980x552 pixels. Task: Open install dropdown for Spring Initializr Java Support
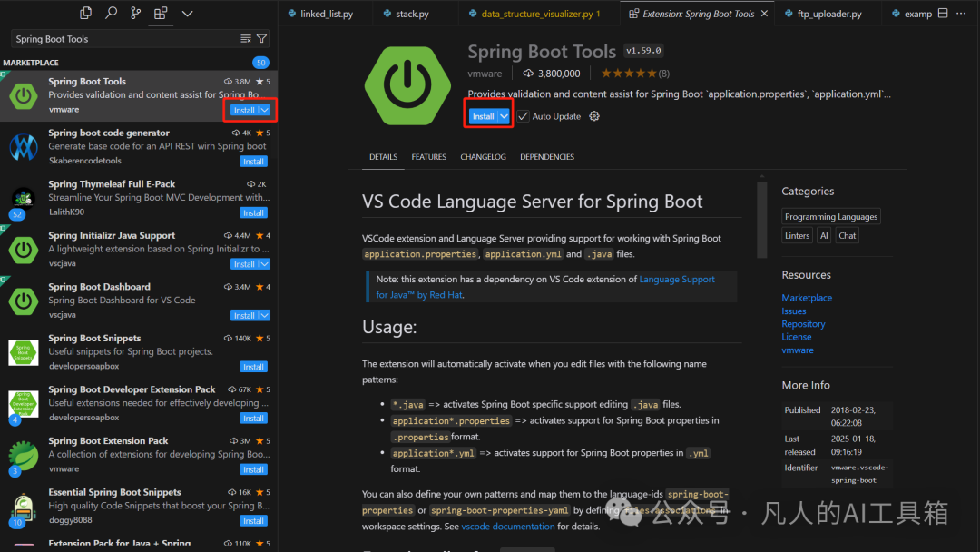(x=265, y=264)
